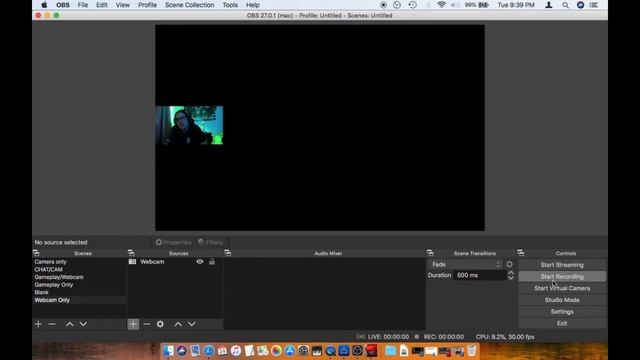This screenshot has width=640, height=360.
Task: Toggle Webcam source visibility eye
Action: (x=200, y=262)
